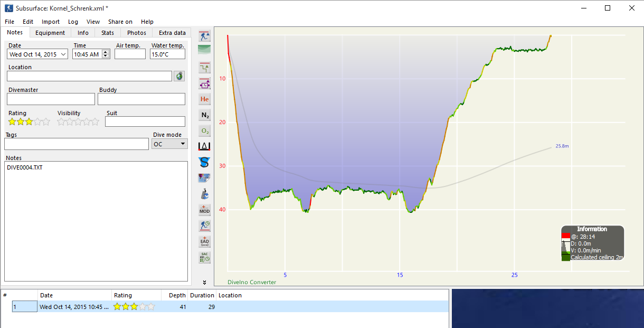Toggle the dive computer ceiling icon
Image resolution: width=644 pixels, height=328 pixels.
(x=204, y=68)
